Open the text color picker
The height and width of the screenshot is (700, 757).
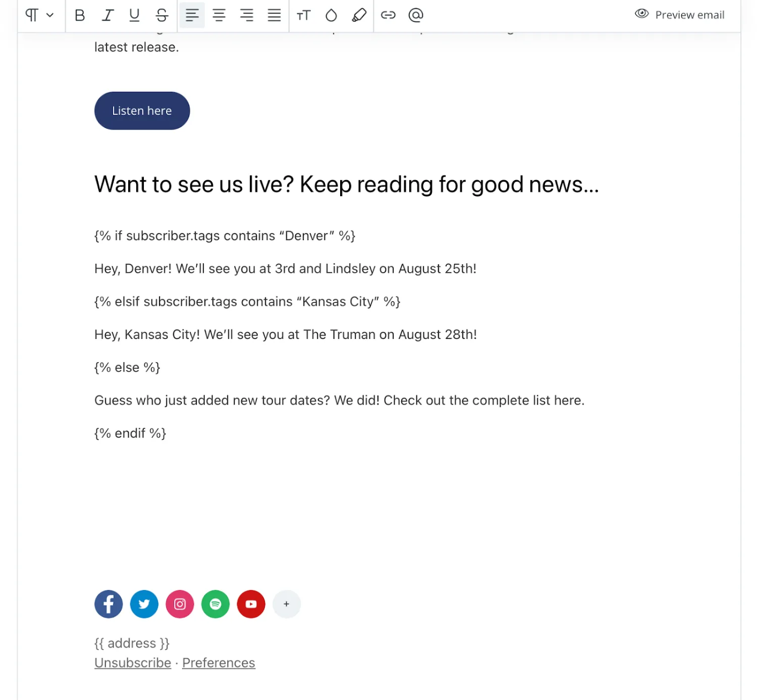tap(331, 15)
